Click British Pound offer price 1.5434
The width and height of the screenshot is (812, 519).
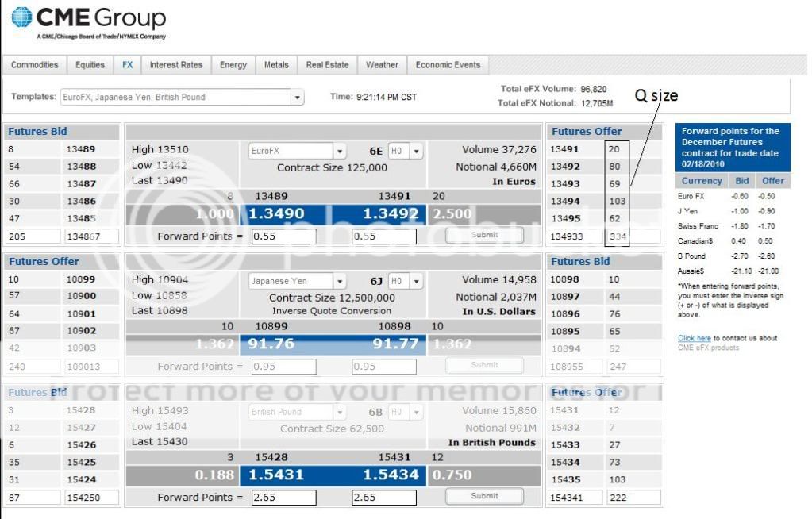[x=390, y=475]
